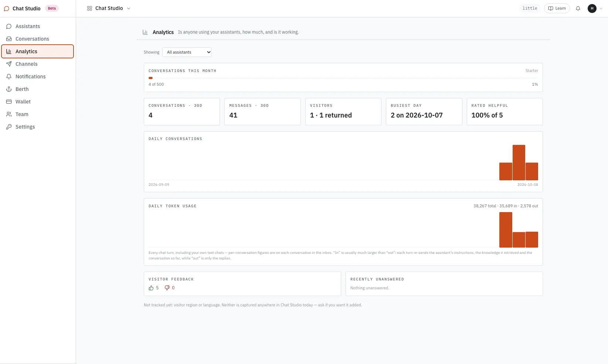Open the notifications bell in header
608x364 pixels.
(x=578, y=8)
